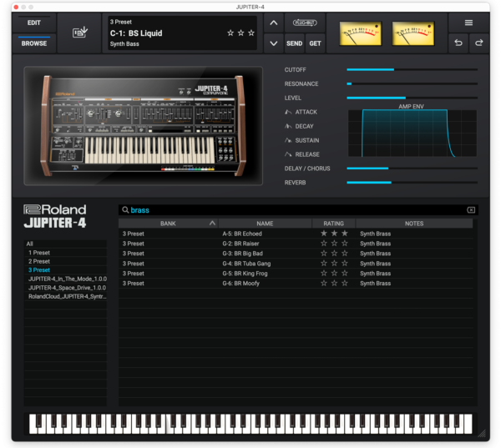This screenshot has height=448, width=501.
Task: Click the brass search field
Action: pyautogui.click(x=298, y=209)
